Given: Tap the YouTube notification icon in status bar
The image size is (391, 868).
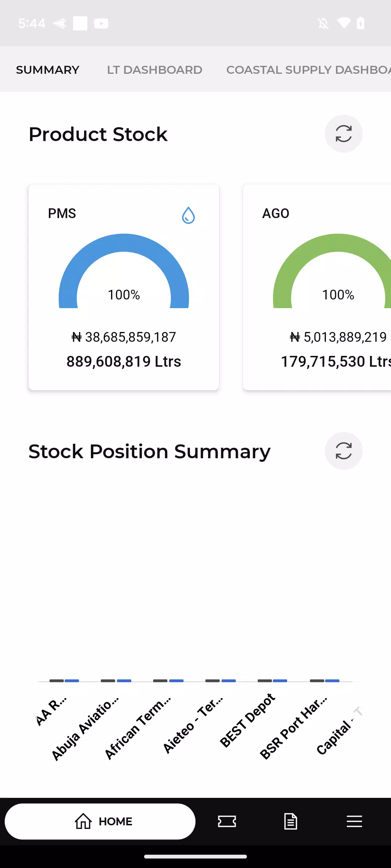Looking at the screenshot, I should pos(101,24).
